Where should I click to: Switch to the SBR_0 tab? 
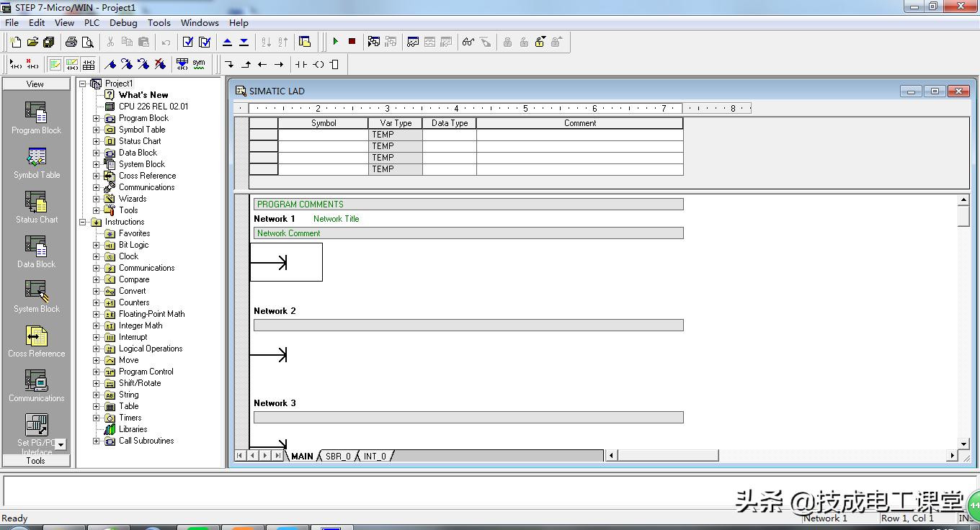point(338,456)
